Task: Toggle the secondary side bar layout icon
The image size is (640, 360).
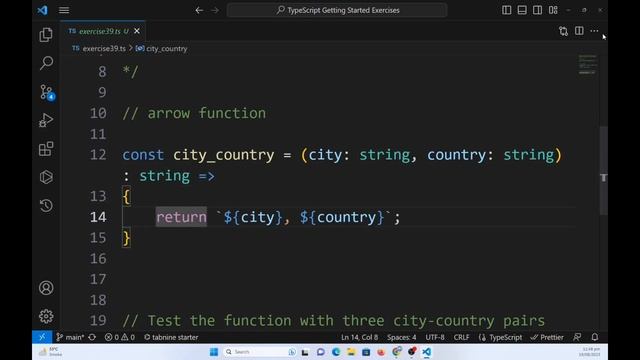Action: click(x=538, y=10)
